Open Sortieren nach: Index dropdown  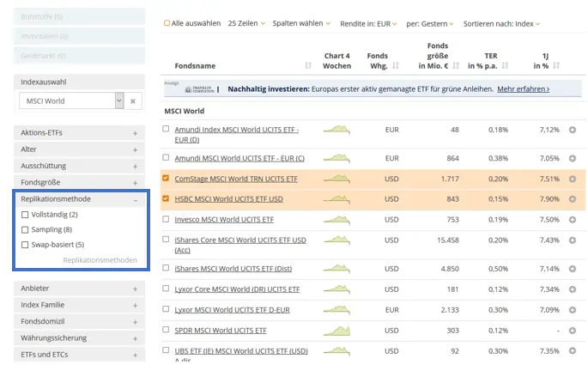point(501,24)
